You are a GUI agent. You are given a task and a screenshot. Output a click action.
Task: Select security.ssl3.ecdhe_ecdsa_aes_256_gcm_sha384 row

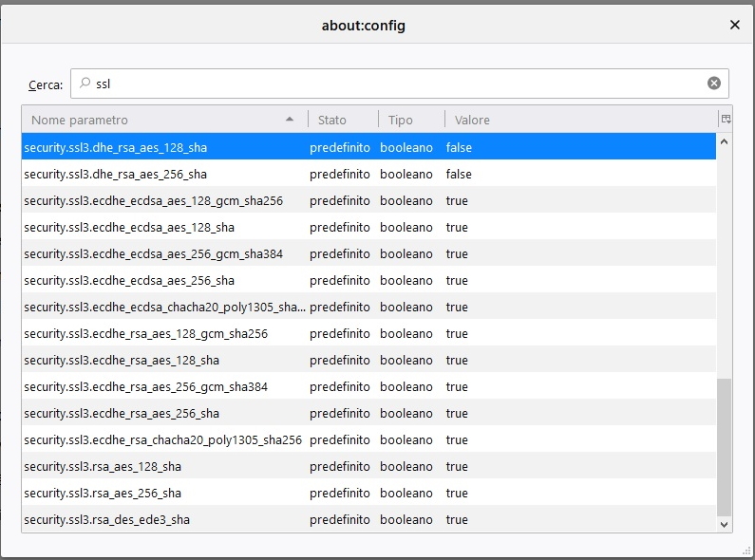pos(368,253)
